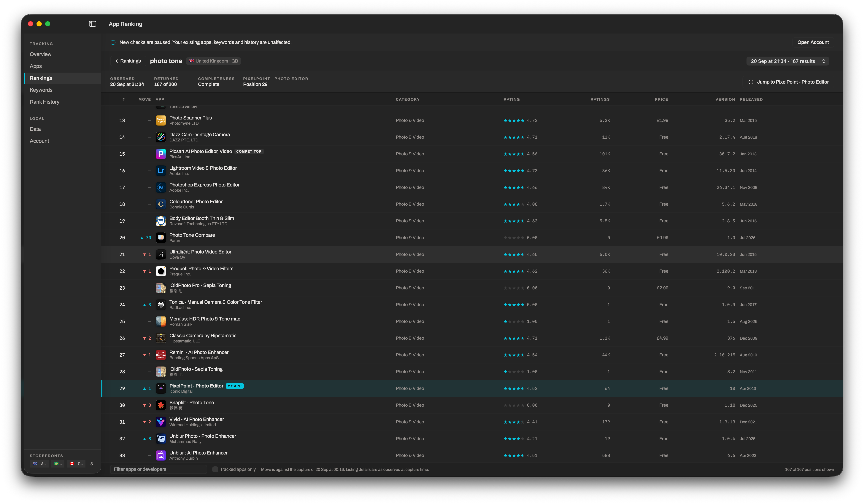Expand the +3 more storefronts
This screenshot has width=864, height=504.
point(90,464)
